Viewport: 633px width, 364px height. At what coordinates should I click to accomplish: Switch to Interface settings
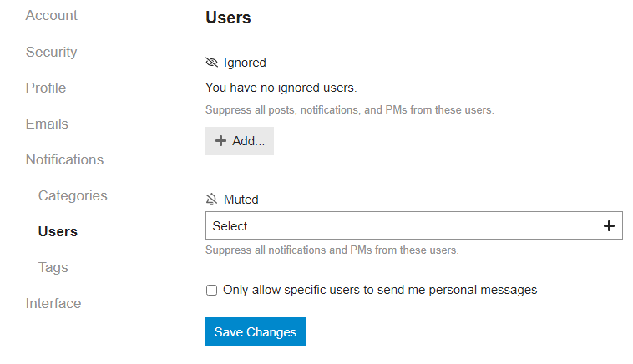pyautogui.click(x=53, y=303)
